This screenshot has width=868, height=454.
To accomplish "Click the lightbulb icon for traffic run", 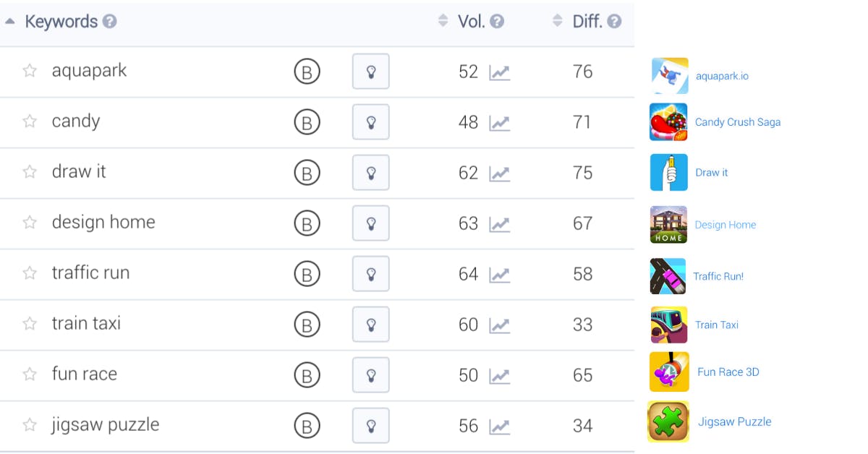I will click(370, 274).
